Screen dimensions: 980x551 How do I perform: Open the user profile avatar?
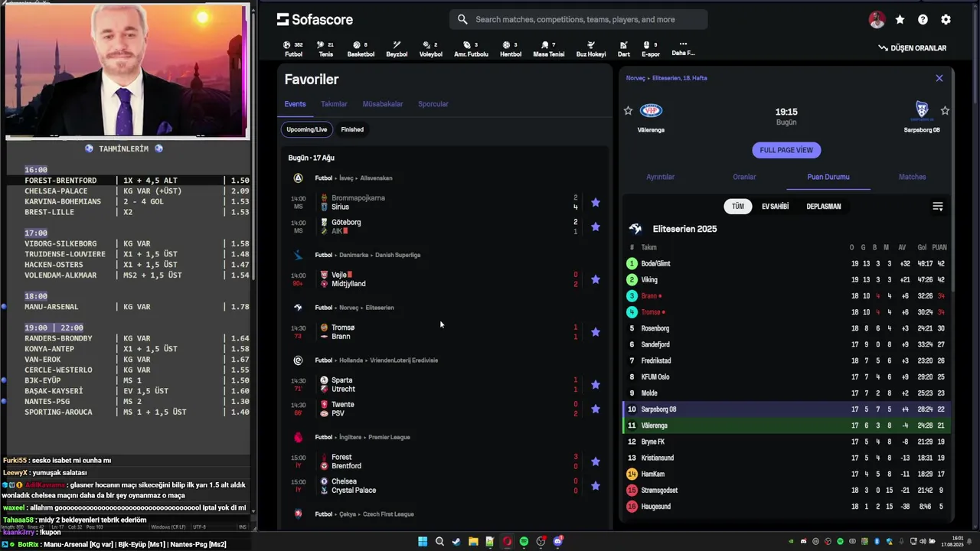click(x=877, y=20)
